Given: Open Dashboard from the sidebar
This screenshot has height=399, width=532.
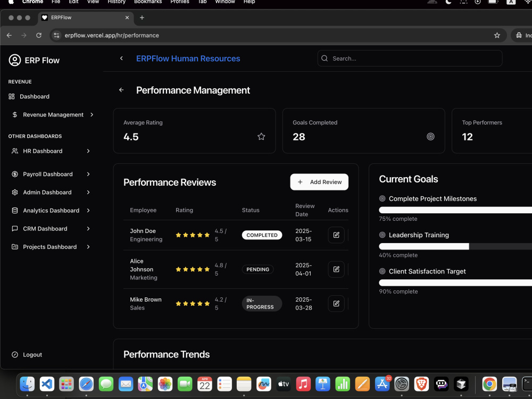Looking at the screenshot, I should coord(34,96).
